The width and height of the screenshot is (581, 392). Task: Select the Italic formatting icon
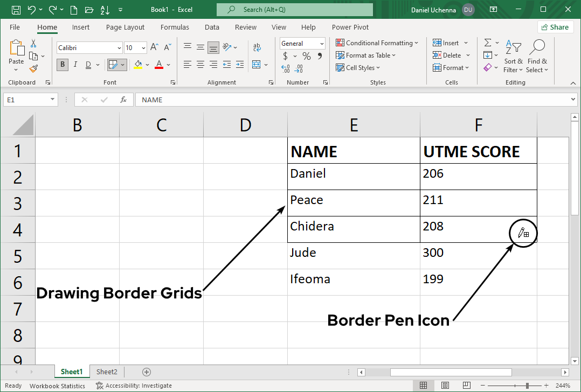[x=75, y=65]
